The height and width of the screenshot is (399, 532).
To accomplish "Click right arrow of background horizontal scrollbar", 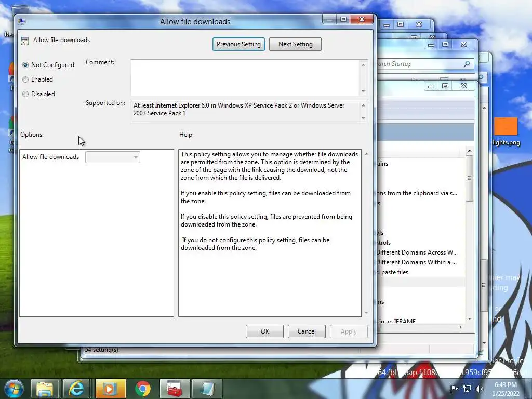I will (x=460, y=327).
